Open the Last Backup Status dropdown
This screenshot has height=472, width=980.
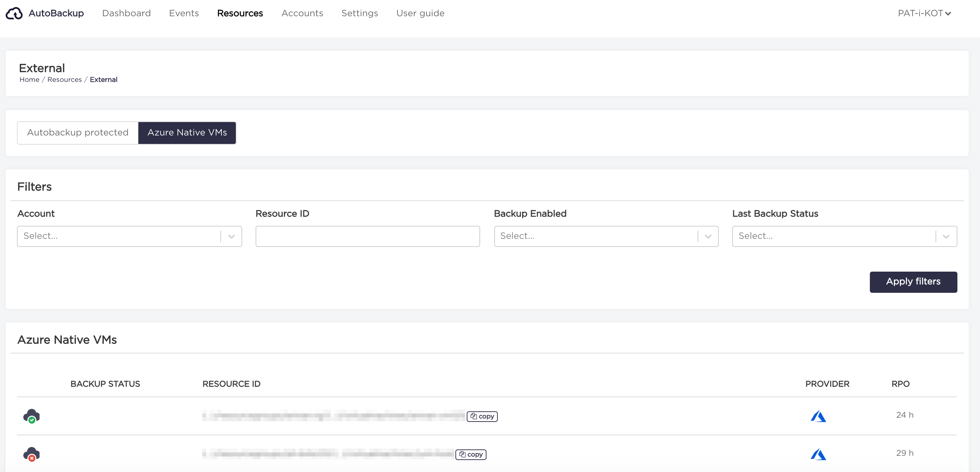pyautogui.click(x=844, y=236)
